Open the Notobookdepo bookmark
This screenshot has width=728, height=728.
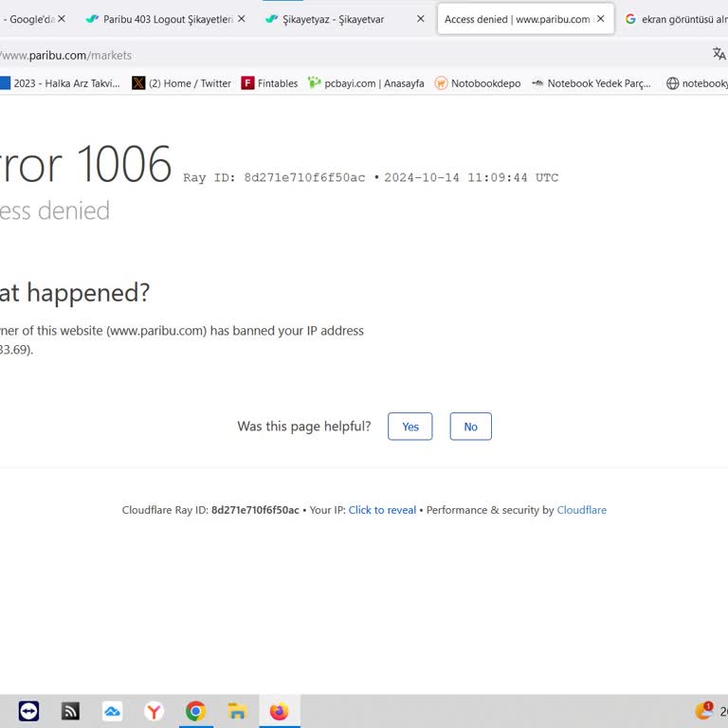click(478, 83)
